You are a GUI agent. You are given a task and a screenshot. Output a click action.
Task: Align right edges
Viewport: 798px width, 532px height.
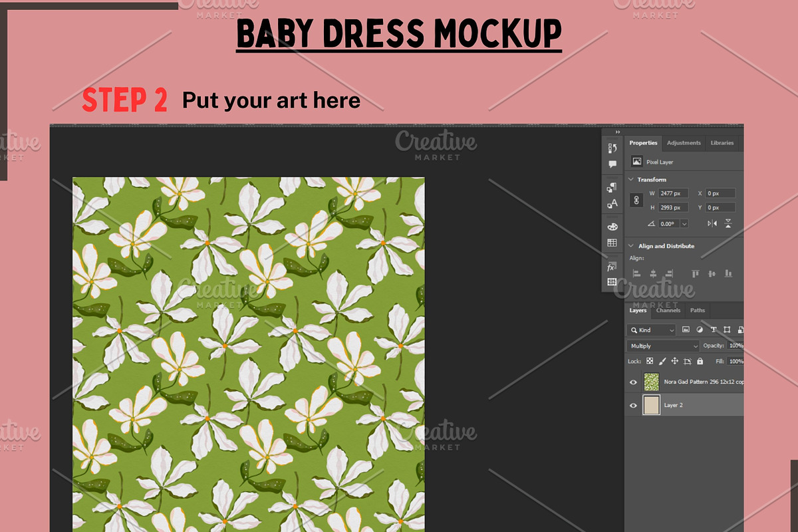point(669,273)
